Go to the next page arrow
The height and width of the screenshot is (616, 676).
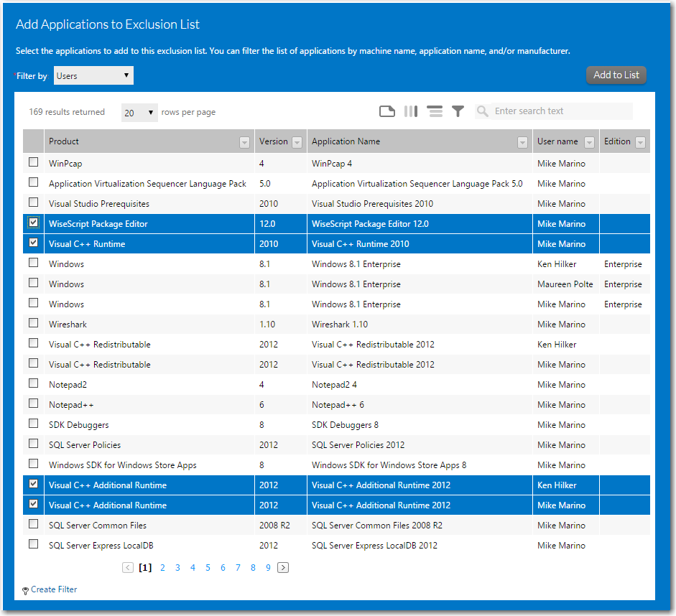(x=283, y=568)
